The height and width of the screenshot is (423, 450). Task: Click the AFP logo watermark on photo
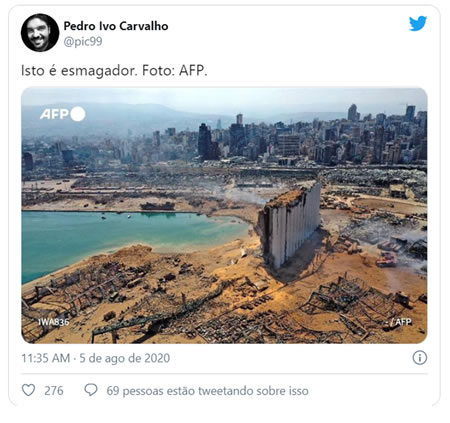(62, 114)
